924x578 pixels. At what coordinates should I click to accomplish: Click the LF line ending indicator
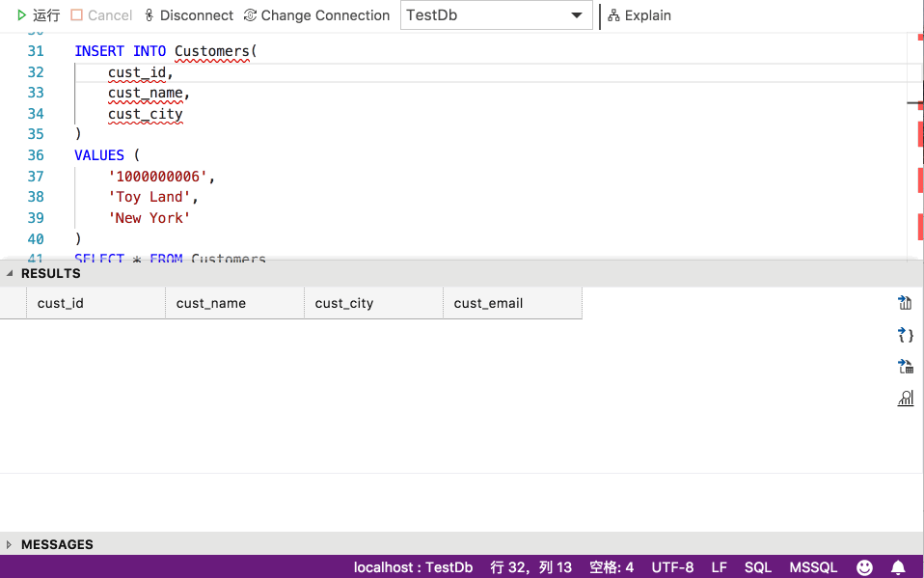click(x=719, y=567)
